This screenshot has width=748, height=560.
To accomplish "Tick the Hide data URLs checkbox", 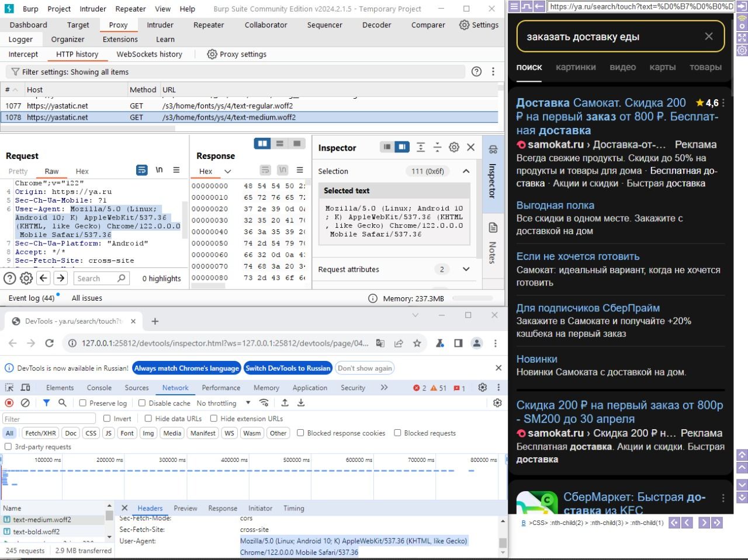I will coord(148,419).
